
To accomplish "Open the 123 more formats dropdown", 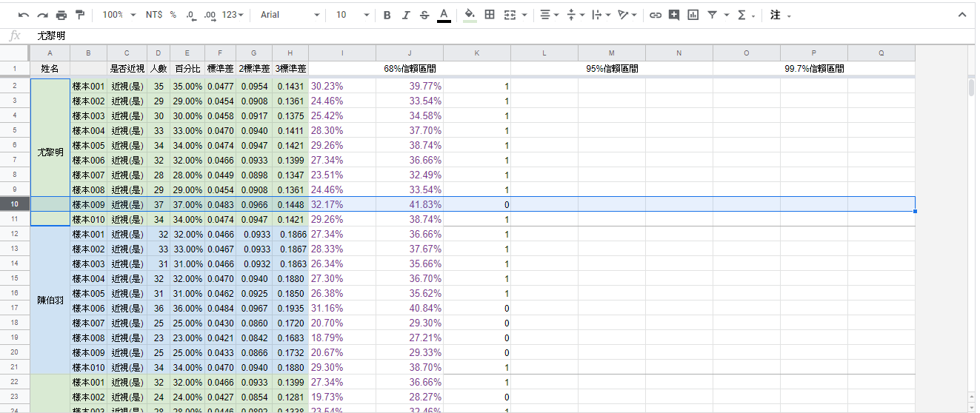I will (233, 15).
